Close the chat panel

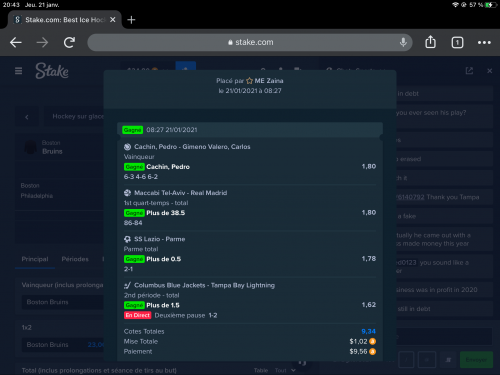point(490,71)
